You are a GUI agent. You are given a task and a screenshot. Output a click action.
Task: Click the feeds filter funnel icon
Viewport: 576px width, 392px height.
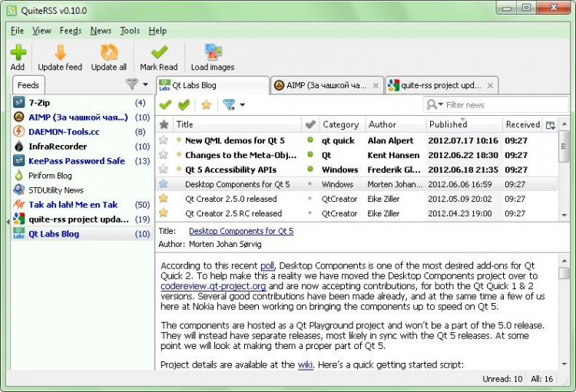pos(131,84)
